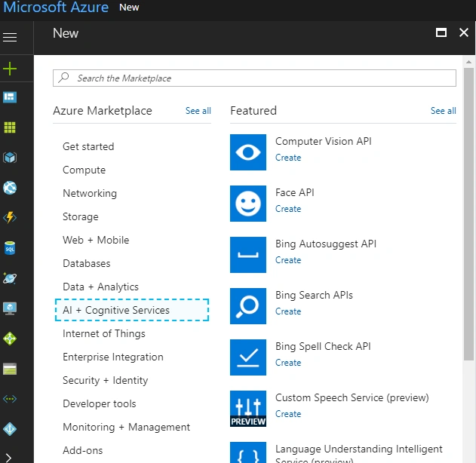This screenshot has width=476, height=463.
Task: Select AI + Cognitive Services category
Action: (132, 310)
